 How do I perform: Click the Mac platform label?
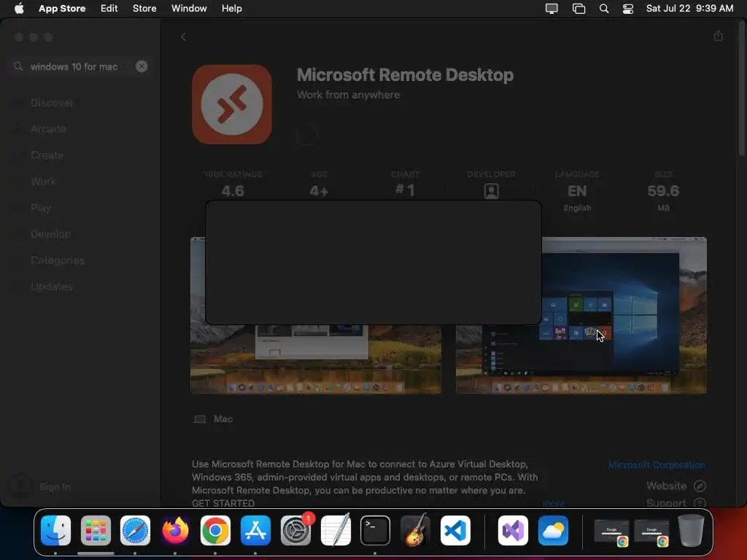(223, 419)
